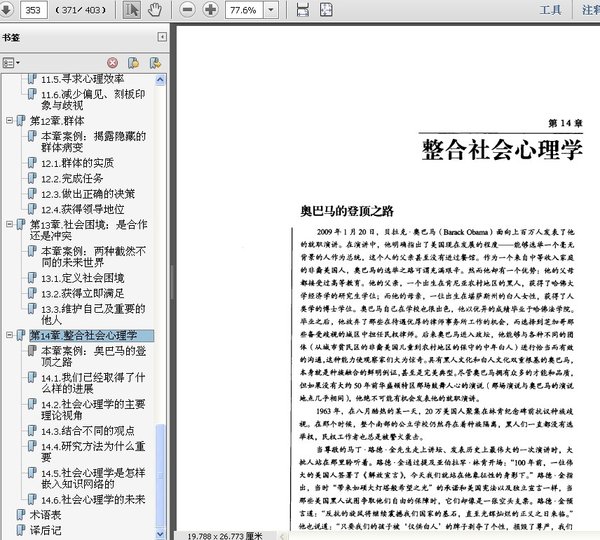Click bookmark icon beside 14.3.结合不同的观点
Image resolution: width=600 pixels, height=540 pixels.
point(32,431)
